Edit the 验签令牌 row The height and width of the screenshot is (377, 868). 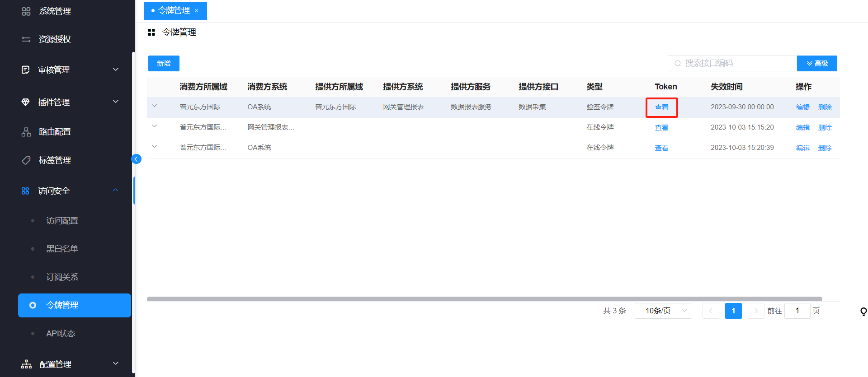pos(803,107)
